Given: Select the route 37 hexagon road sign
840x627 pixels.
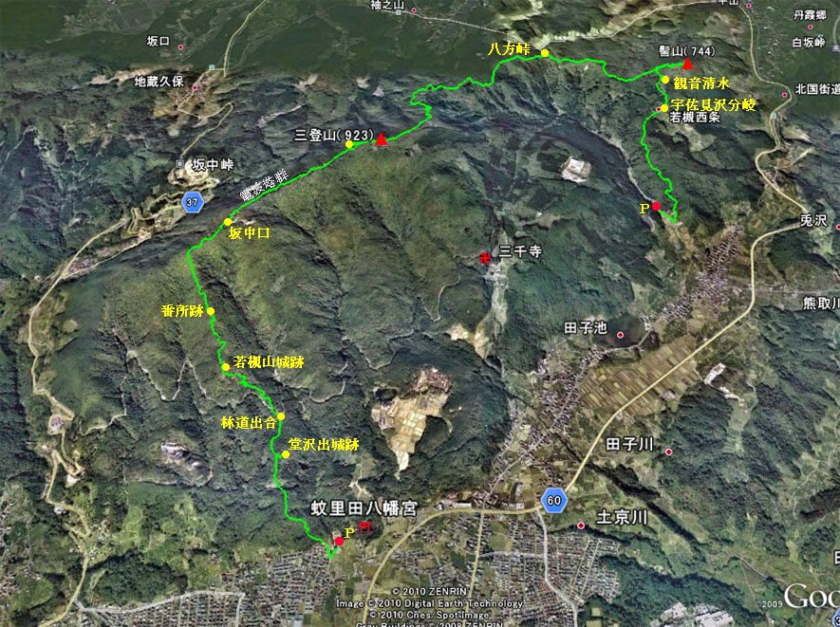Looking at the screenshot, I should (193, 202).
